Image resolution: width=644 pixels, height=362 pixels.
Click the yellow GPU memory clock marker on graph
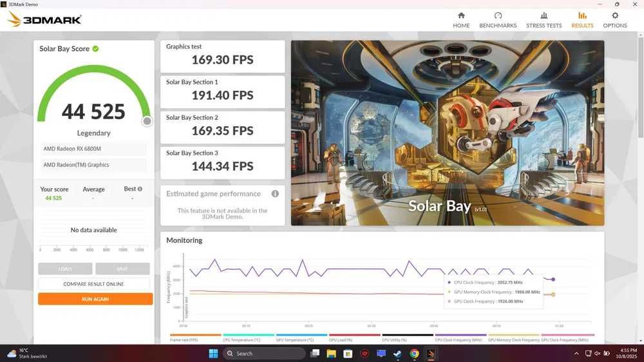click(553, 294)
